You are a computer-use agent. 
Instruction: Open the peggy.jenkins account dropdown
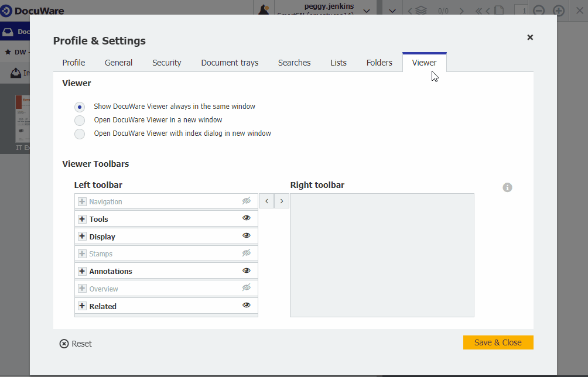(x=367, y=10)
